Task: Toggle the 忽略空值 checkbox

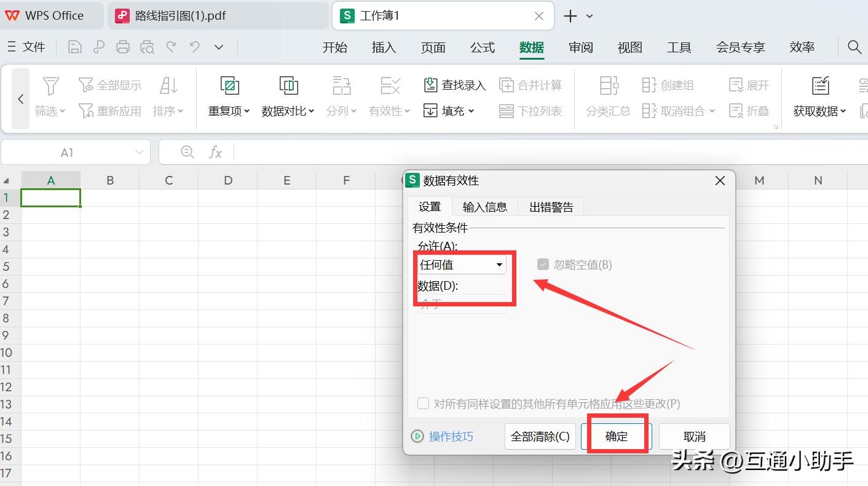Action: point(543,265)
